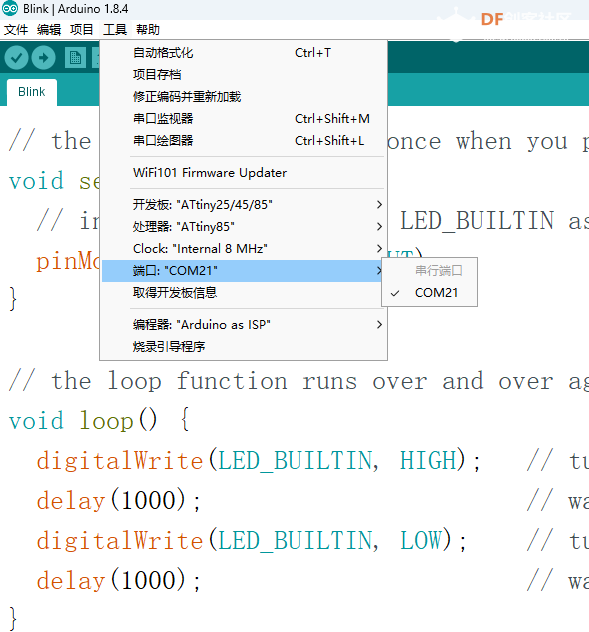Click 烧录引导程序 menu entry

[x=244, y=347]
